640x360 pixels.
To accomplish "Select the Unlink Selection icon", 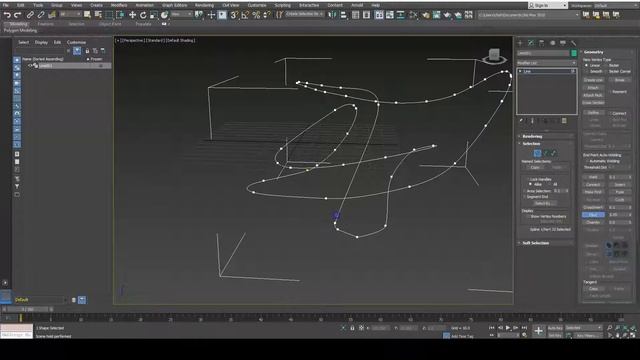I will pos(41,15).
